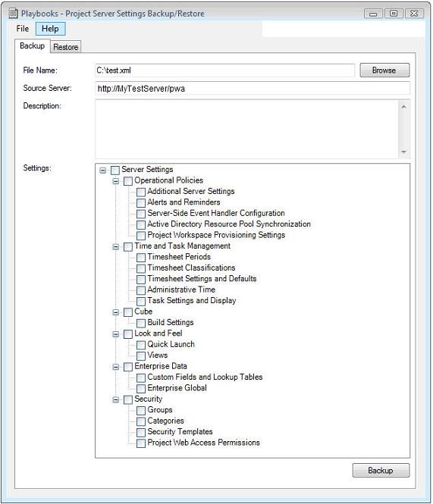Minimize the Playbooks window
The width and height of the screenshot is (433, 504).
pyautogui.click(x=373, y=14)
